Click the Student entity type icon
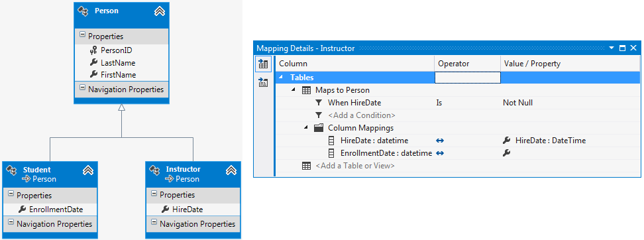This screenshot has width=644, height=240. tap(11, 170)
